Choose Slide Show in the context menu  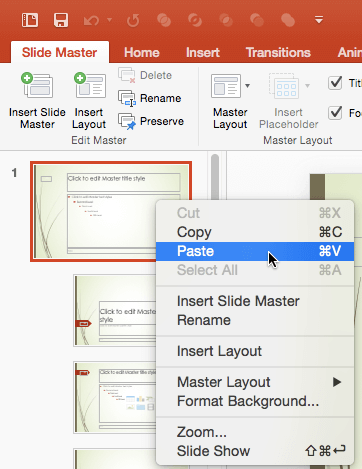pyautogui.click(x=255, y=451)
